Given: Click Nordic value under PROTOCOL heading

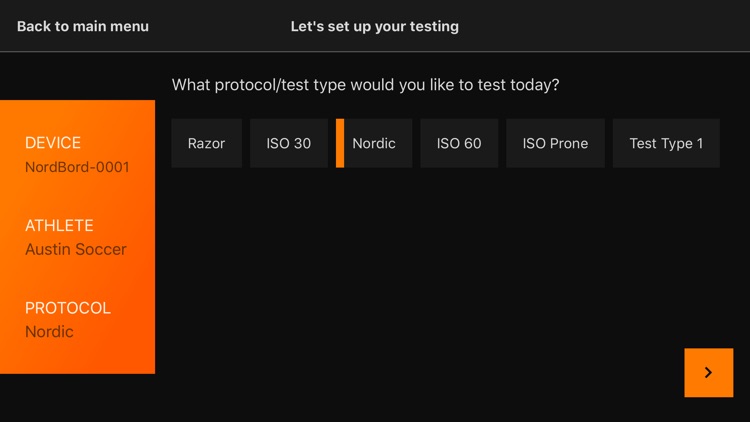Looking at the screenshot, I should click(x=49, y=331).
